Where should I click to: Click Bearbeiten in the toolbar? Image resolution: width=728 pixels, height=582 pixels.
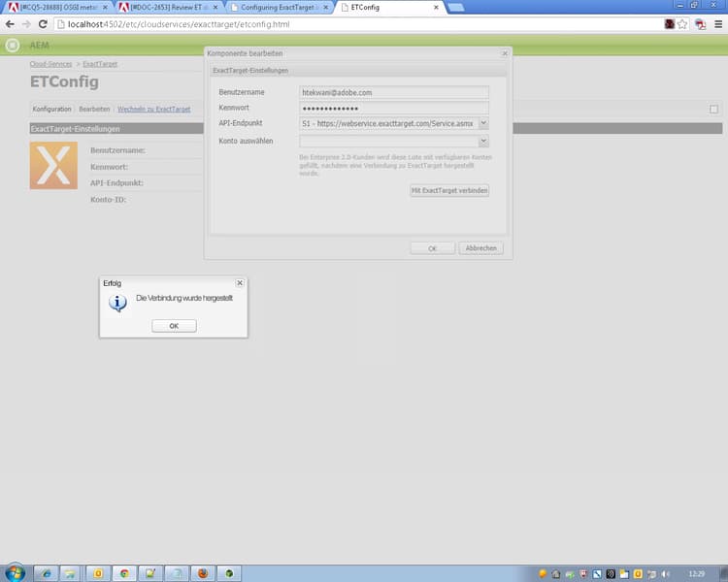(94, 109)
